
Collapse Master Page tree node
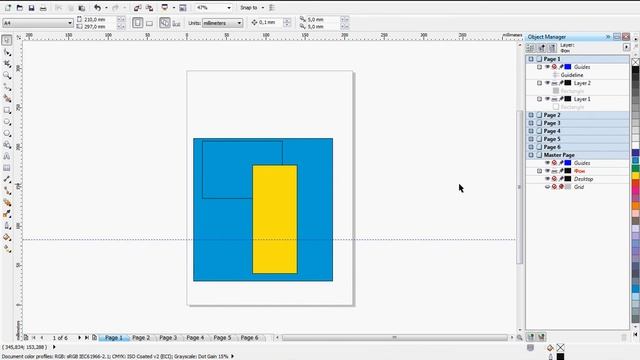531,155
